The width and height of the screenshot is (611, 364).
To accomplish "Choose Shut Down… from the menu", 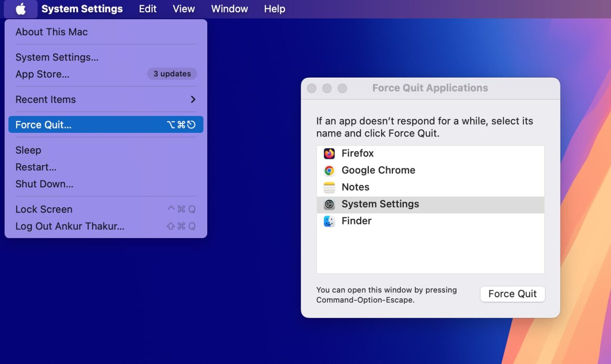I will 106,184.
